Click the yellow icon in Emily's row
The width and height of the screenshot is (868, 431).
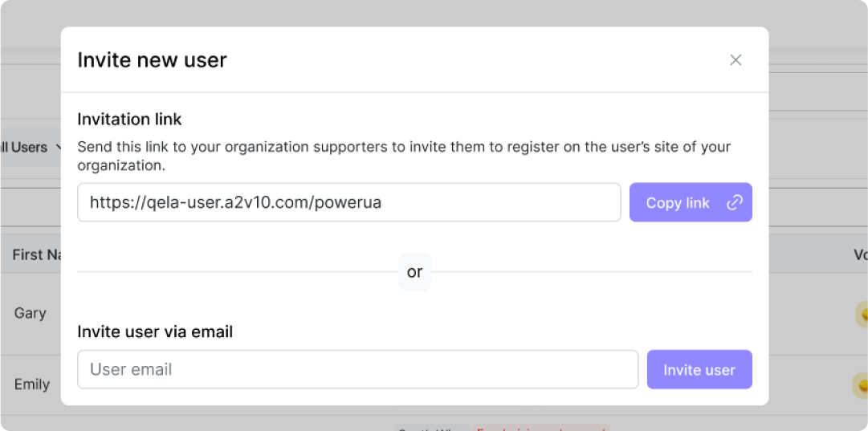pyautogui.click(x=862, y=386)
